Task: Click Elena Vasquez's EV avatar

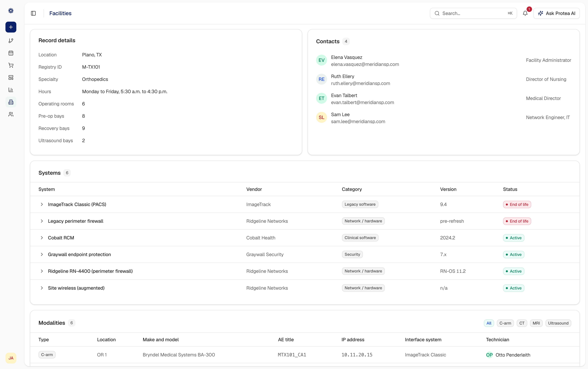Action: point(321,60)
